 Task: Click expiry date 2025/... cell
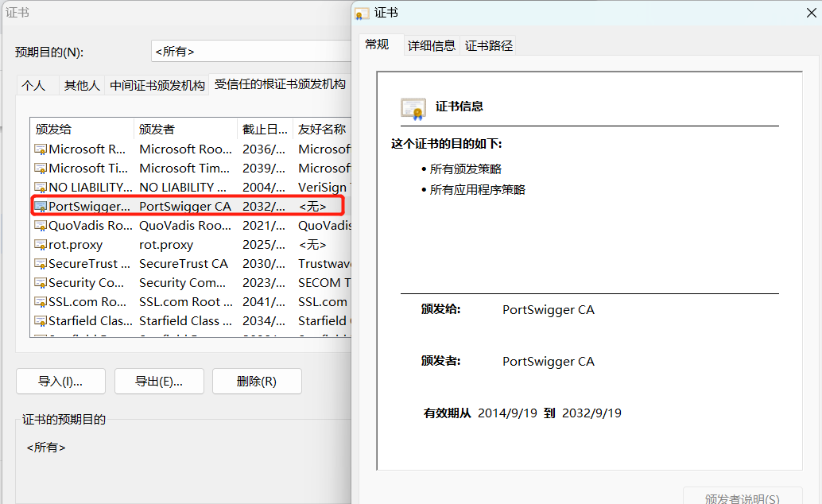click(x=264, y=245)
